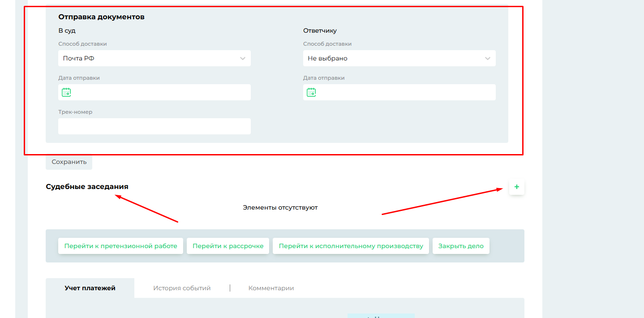Click chevron arrow of Не выбрано dropdown
The image size is (644, 318).
tap(488, 58)
